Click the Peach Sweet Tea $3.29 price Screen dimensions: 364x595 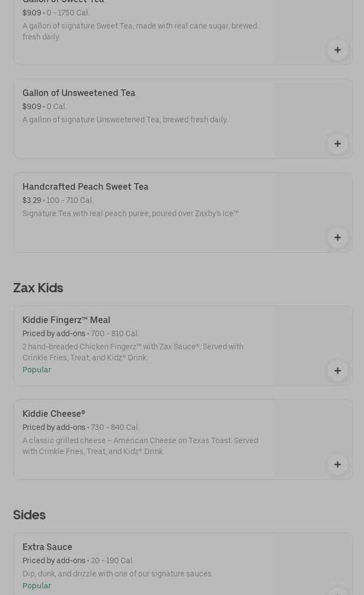click(x=32, y=201)
